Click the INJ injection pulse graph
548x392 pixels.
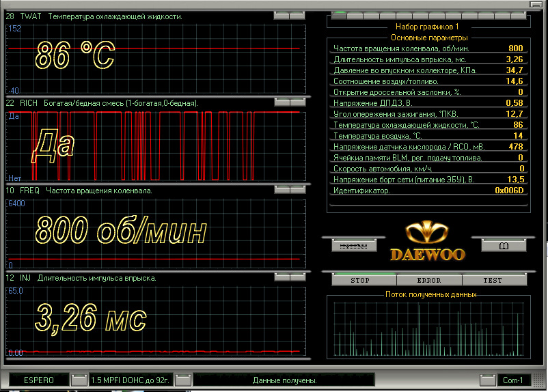[x=156, y=321]
